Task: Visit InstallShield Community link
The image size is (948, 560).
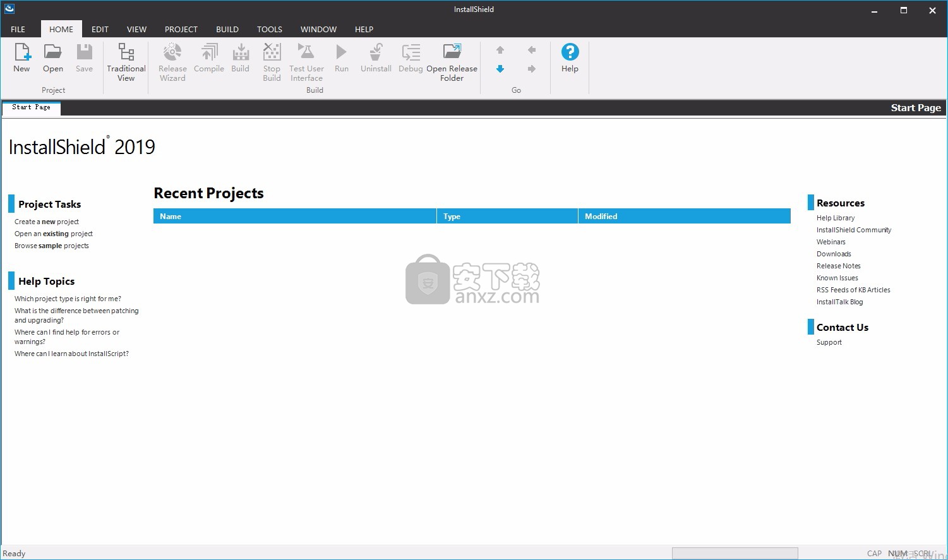Action: (x=854, y=230)
